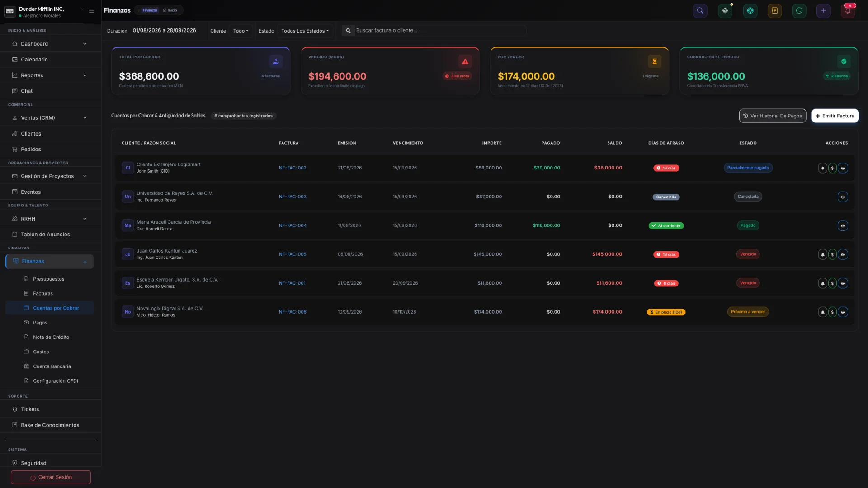Viewport: 868px width, 488px height.
Task: Click the Duración date range field
Action: pos(164,31)
